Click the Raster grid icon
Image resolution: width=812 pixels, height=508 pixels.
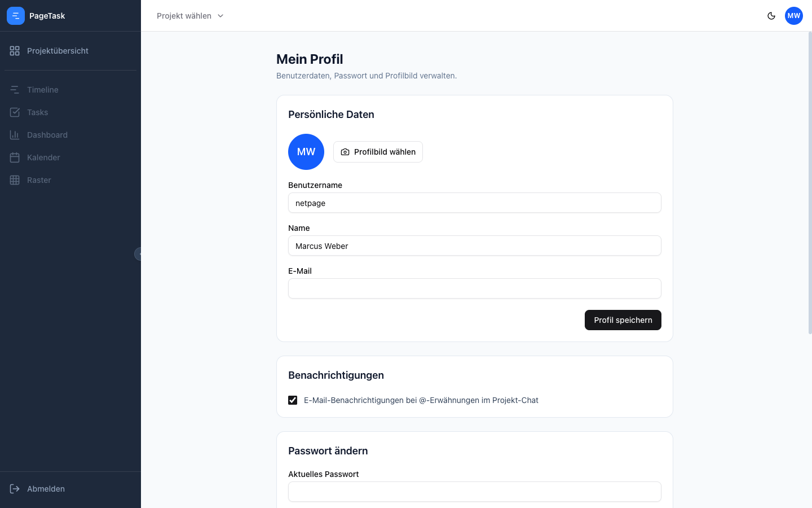pos(15,180)
